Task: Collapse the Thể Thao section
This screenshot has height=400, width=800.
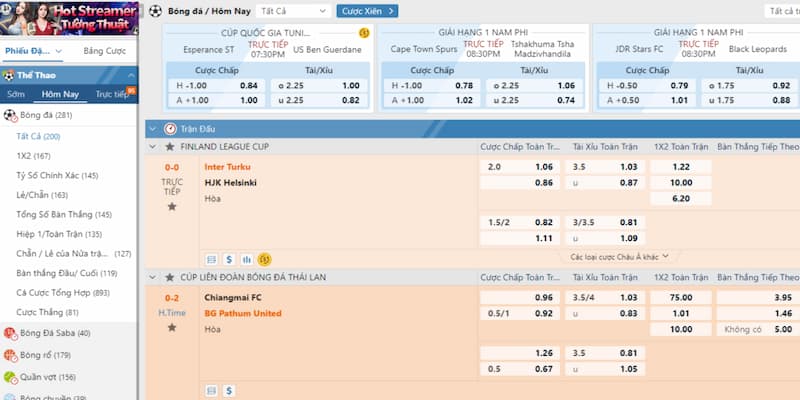Action: click(131, 76)
